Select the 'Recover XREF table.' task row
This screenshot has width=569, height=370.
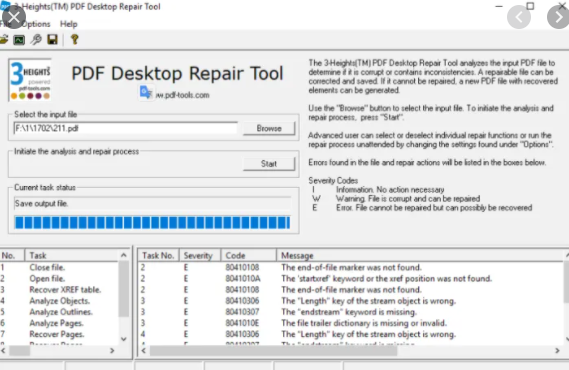pyautogui.click(x=60, y=290)
